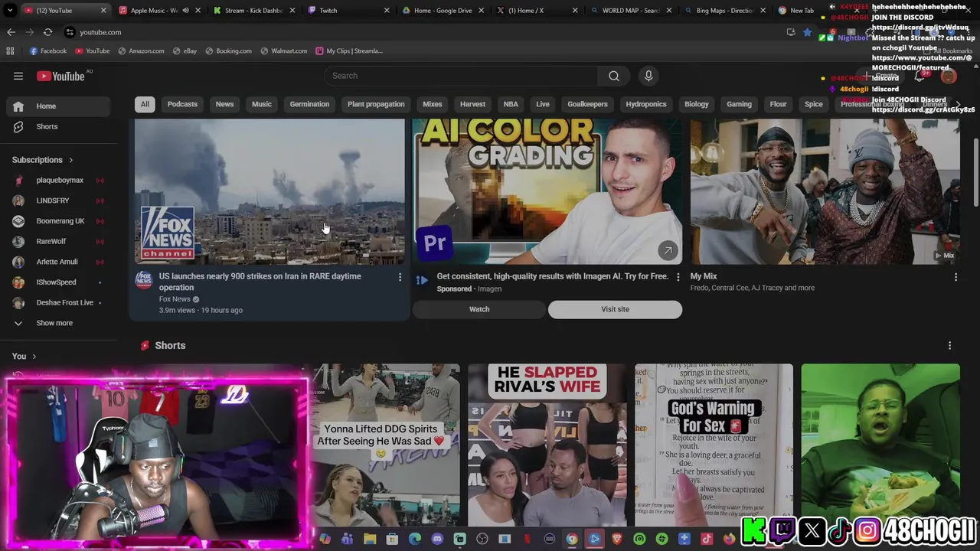Mute the Apple Music tab audio
The image size is (980, 551).
tap(185, 11)
